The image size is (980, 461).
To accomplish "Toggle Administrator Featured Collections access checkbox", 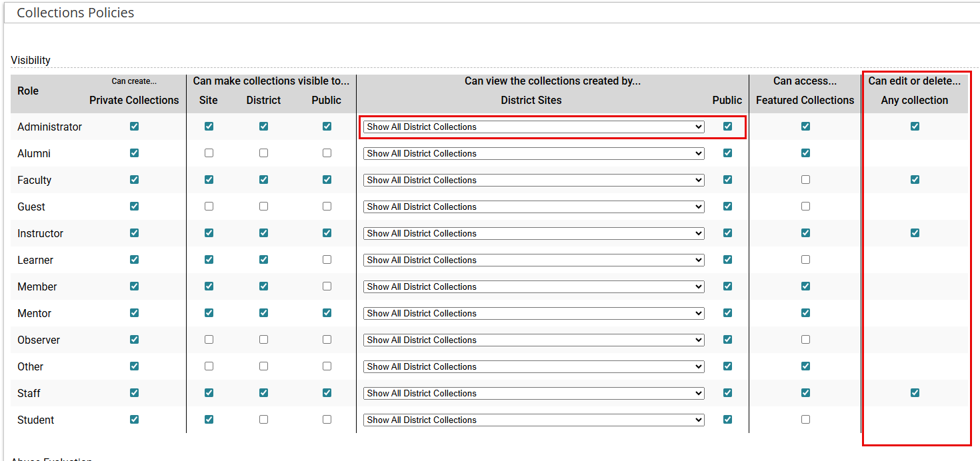I will 806,127.
